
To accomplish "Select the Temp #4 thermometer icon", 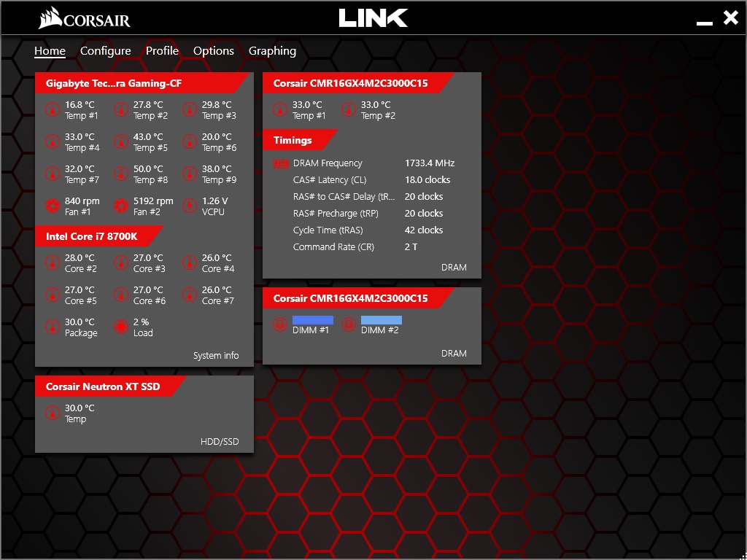I will (x=53, y=142).
